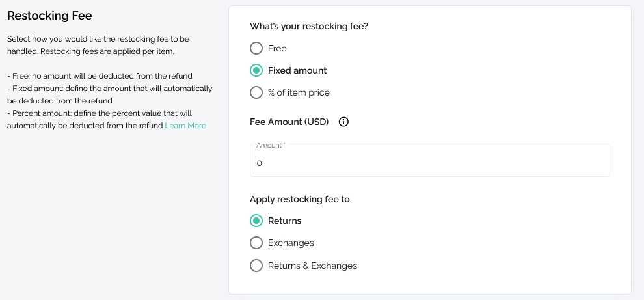Click the "0" value in the Amount box
This screenshot has height=300, width=644.
pos(259,163)
